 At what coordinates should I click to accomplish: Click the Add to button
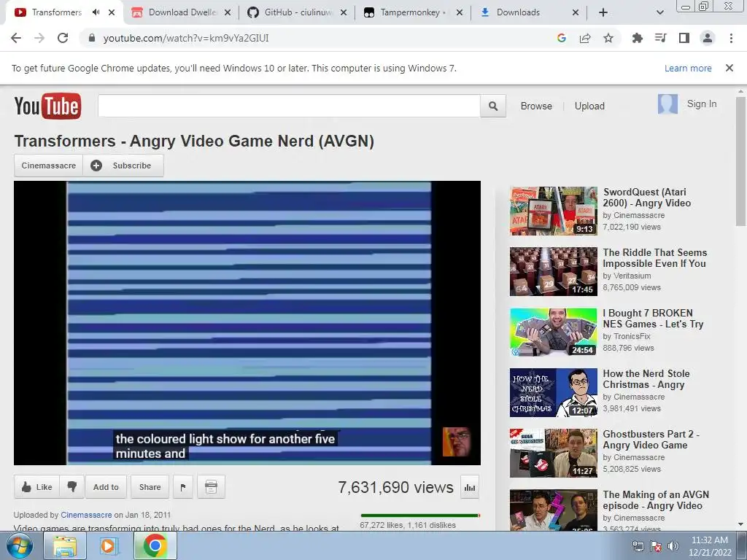click(x=106, y=486)
